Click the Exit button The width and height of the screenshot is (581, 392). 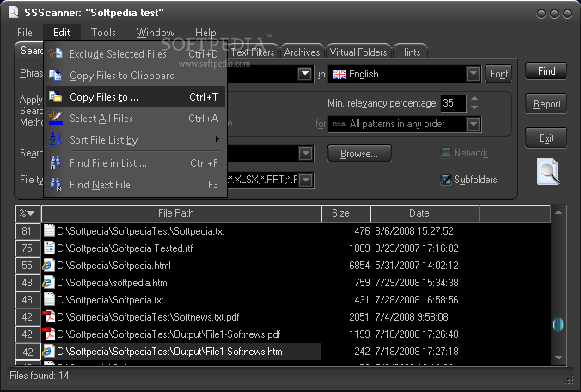546,138
